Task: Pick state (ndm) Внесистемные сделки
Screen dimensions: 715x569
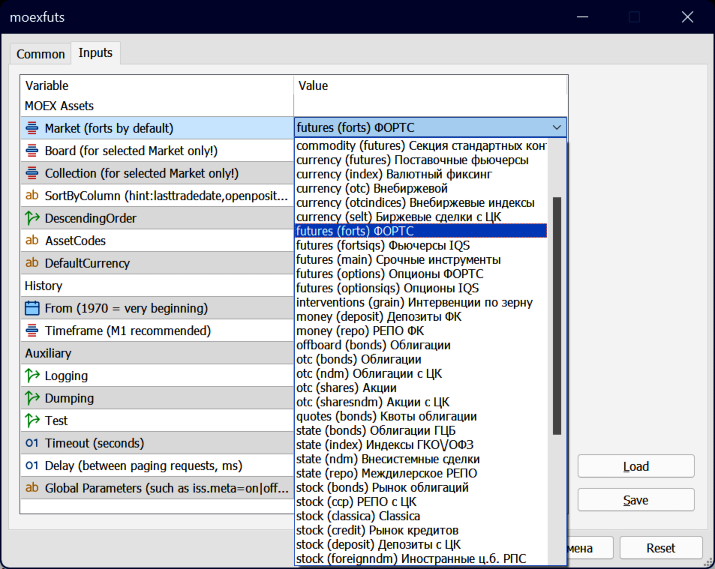Action: pos(421,459)
